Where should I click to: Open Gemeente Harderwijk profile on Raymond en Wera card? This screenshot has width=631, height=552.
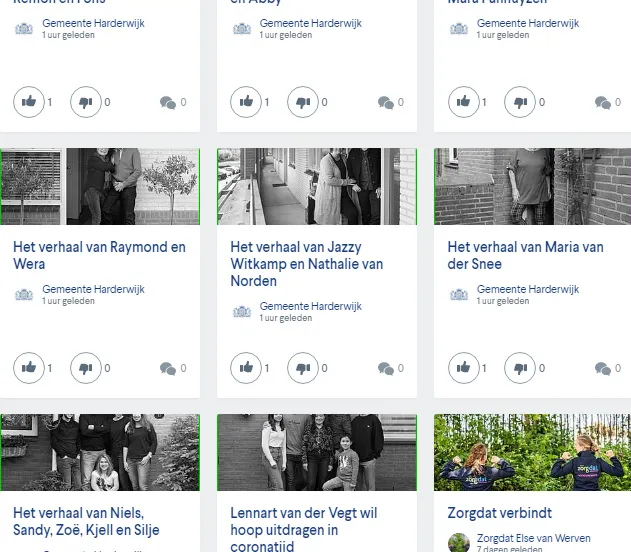coord(93,289)
